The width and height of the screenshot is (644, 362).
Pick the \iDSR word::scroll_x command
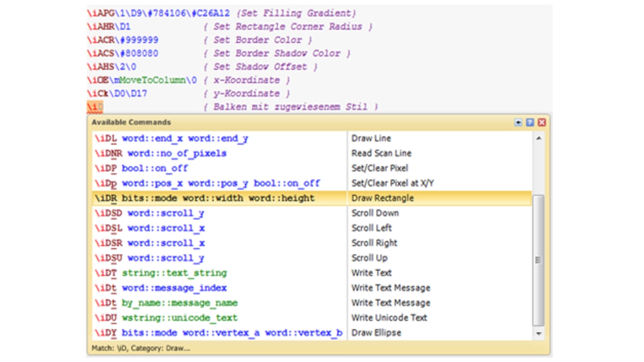[x=149, y=243]
